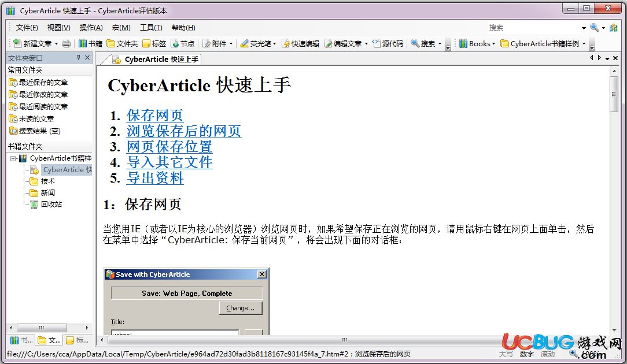The image size is (627, 364).
Task: Close the current document tab
Action: pos(616,58)
